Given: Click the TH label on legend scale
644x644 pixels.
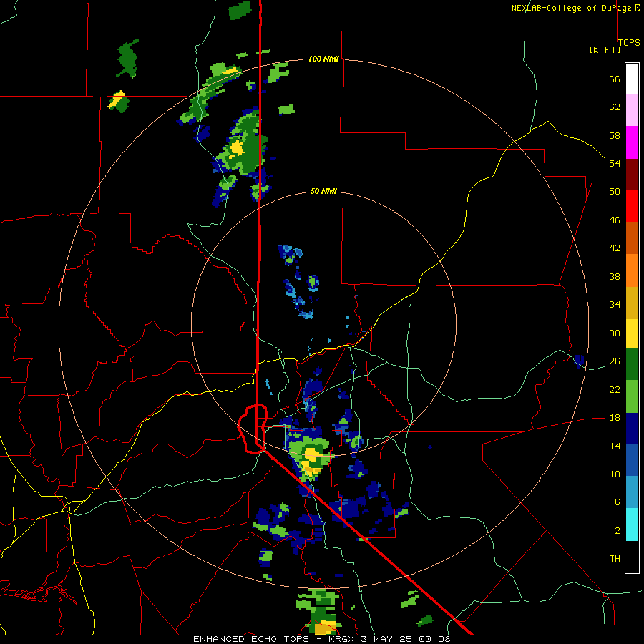Looking at the screenshot, I should pyautogui.click(x=615, y=558).
